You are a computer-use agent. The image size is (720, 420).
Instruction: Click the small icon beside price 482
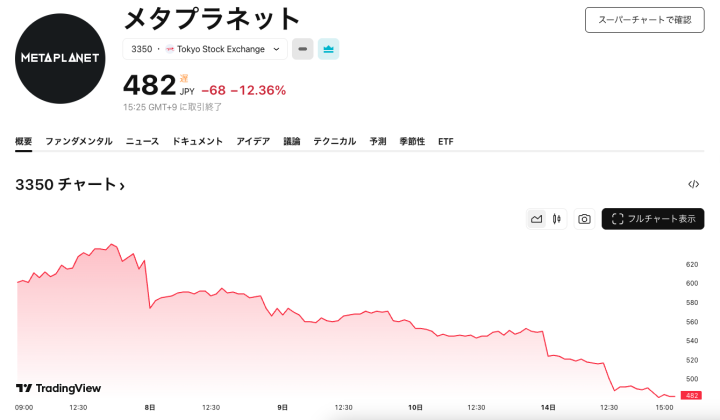pos(184,78)
